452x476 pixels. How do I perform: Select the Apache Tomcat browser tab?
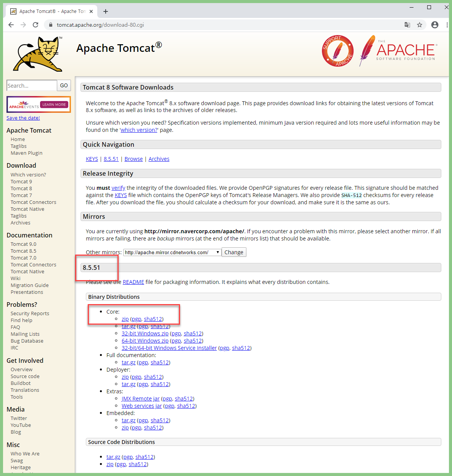click(51, 11)
